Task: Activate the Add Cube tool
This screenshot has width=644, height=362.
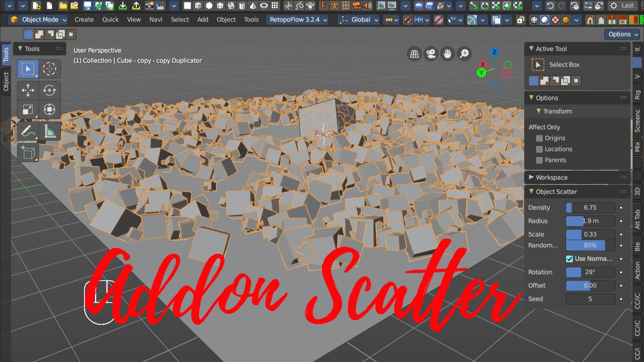Action: tap(28, 153)
